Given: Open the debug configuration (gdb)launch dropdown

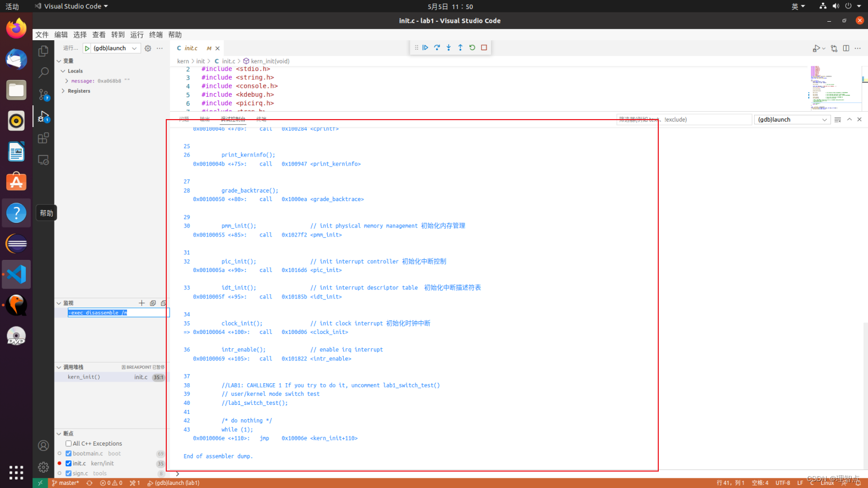Looking at the screenshot, I should pos(115,48).
